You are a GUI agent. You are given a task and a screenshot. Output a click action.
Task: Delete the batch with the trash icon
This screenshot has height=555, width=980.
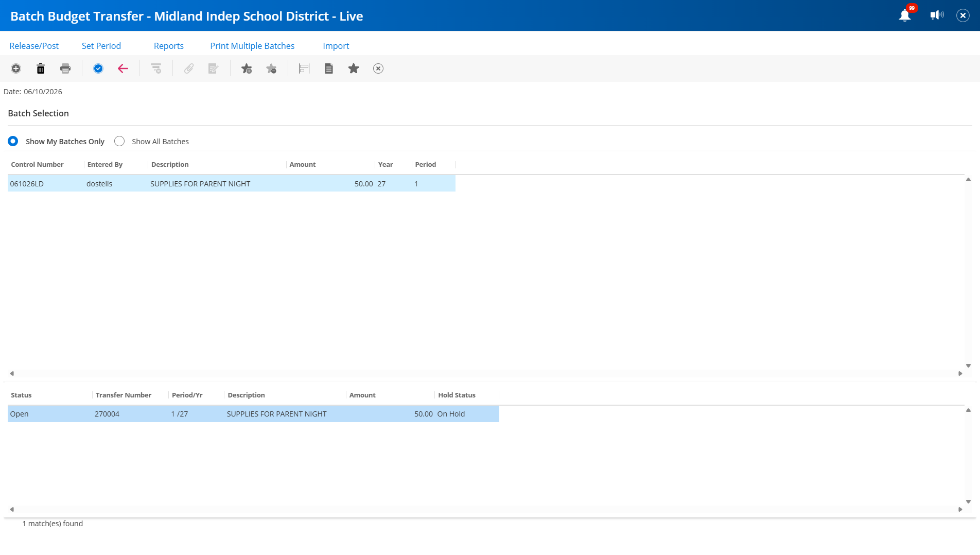(41, 68)
